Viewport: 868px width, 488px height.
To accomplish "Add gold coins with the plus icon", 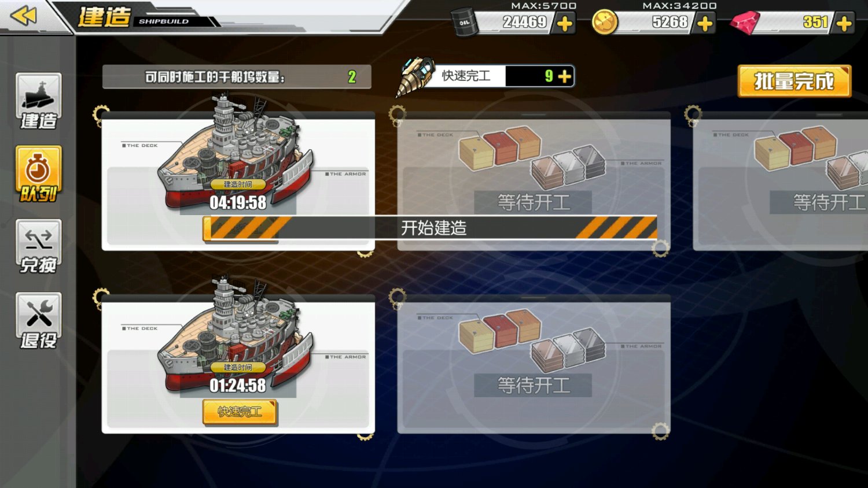I will click(x=705, y=24).
